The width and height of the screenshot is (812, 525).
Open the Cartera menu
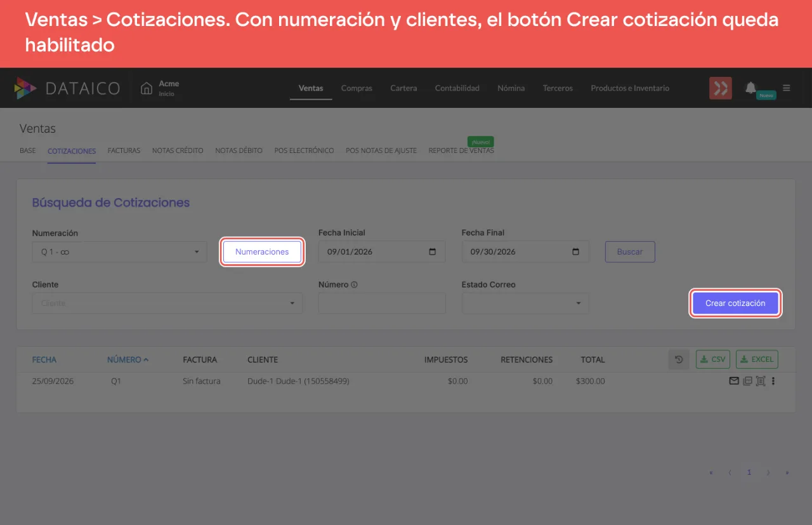[403, 88]
